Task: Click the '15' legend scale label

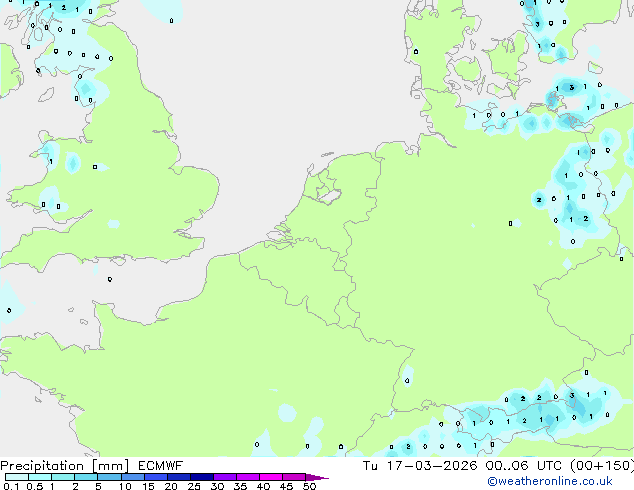Action: [x=148, y=486]
